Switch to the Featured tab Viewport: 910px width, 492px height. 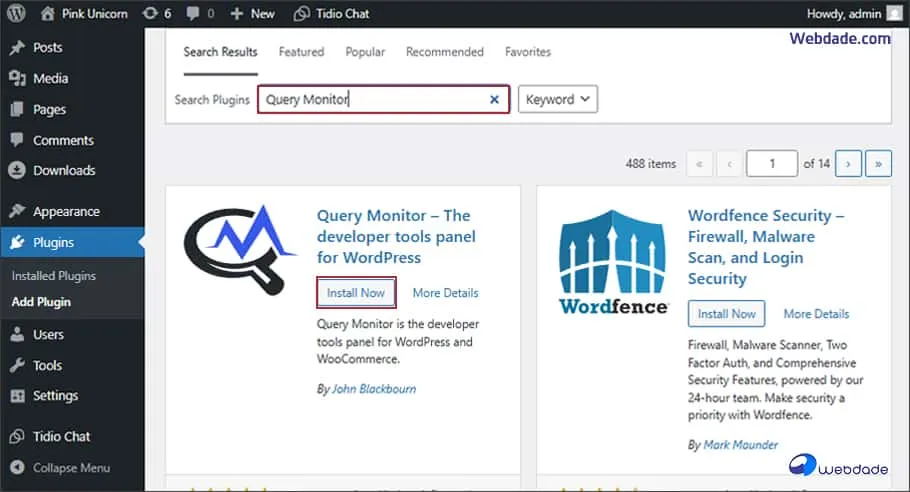pos(301,52)
